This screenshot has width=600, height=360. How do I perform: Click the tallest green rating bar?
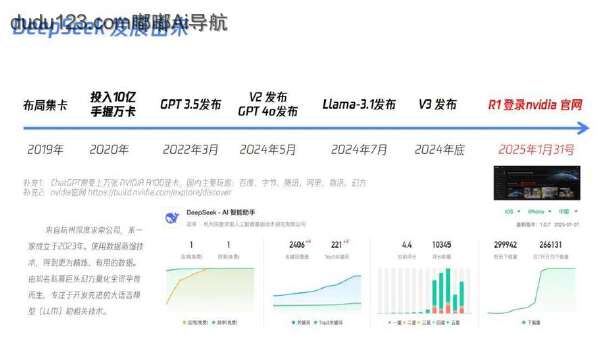(448, 287)
